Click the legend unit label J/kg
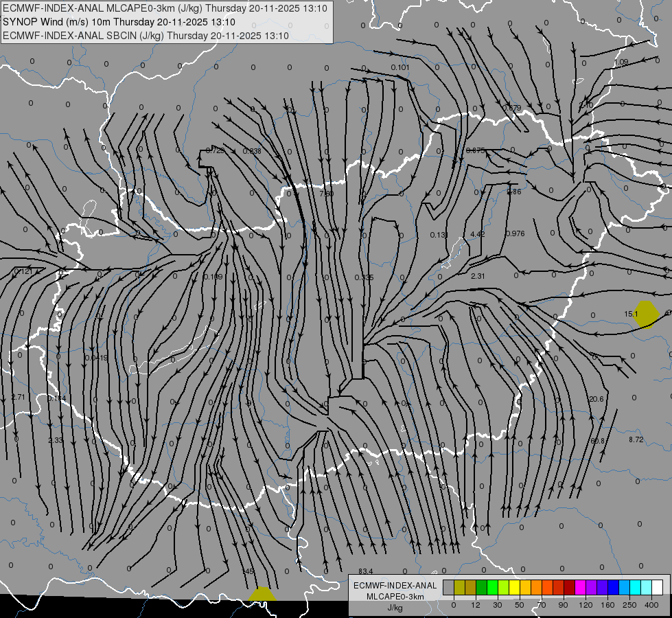Image resolution: width=672 pixels, height=618 pixels. [395, 608]
